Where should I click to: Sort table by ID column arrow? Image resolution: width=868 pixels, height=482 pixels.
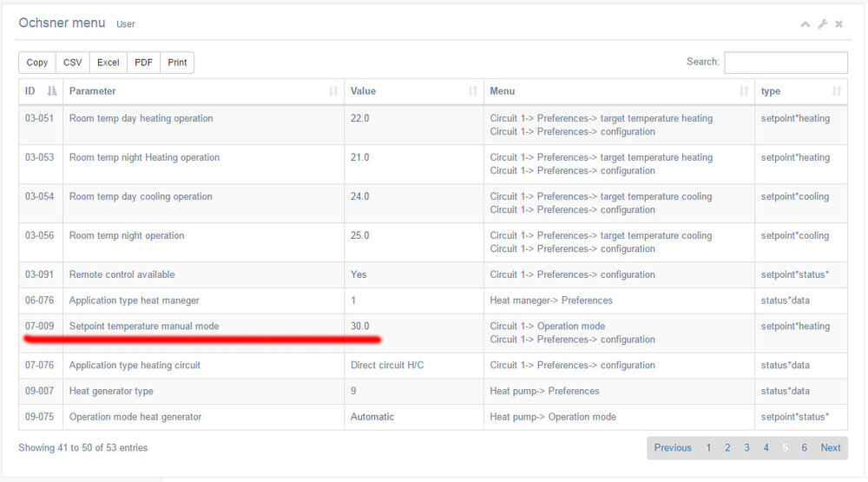pyautogui.click(x=52, y=91)
